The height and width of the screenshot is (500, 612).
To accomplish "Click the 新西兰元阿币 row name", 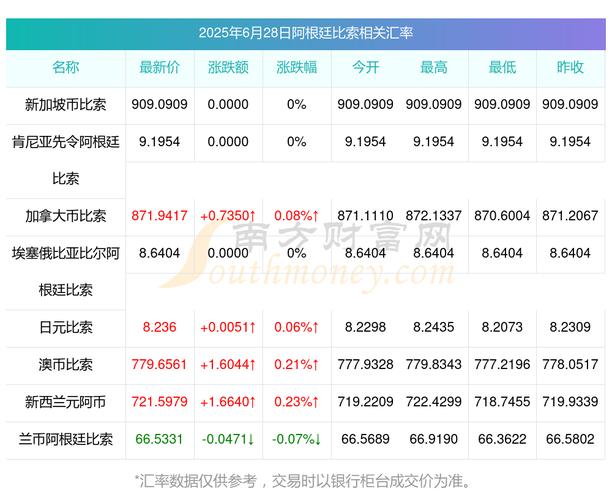I will 66,401.
